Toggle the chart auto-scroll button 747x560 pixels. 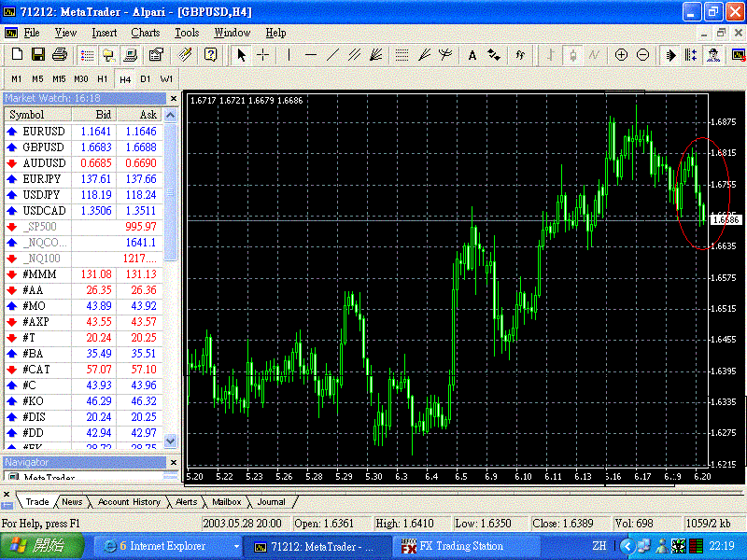coord(670,55)
